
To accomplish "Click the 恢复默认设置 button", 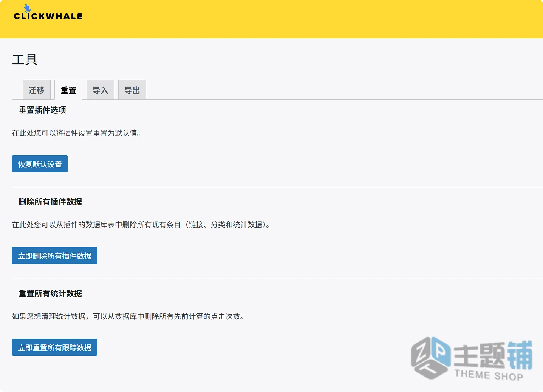I will pos(40,164).
